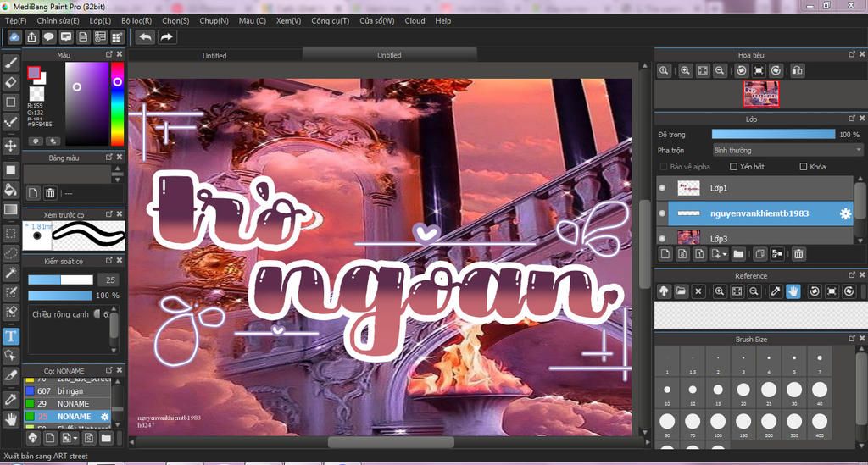
Task: Expand the add-brush dropdown in brush panel
Action: tap(75, 439)
